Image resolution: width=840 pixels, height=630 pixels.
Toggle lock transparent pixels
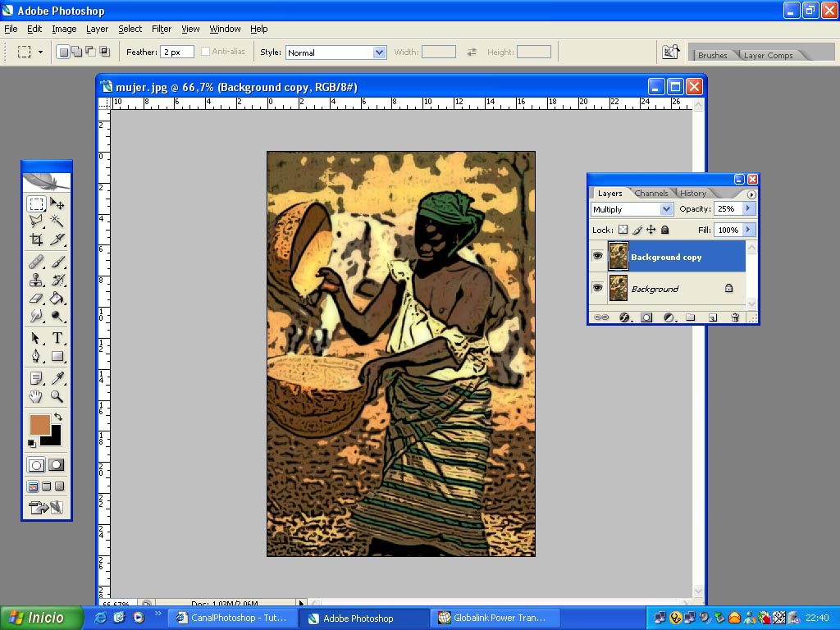[x=623, y=230]
